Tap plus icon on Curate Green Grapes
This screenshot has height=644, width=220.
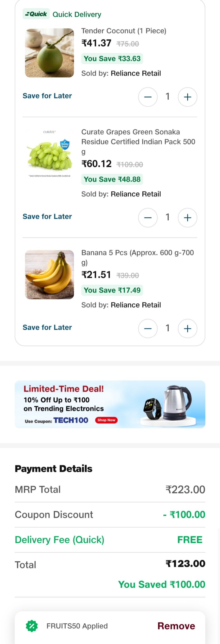click(187, 218)
